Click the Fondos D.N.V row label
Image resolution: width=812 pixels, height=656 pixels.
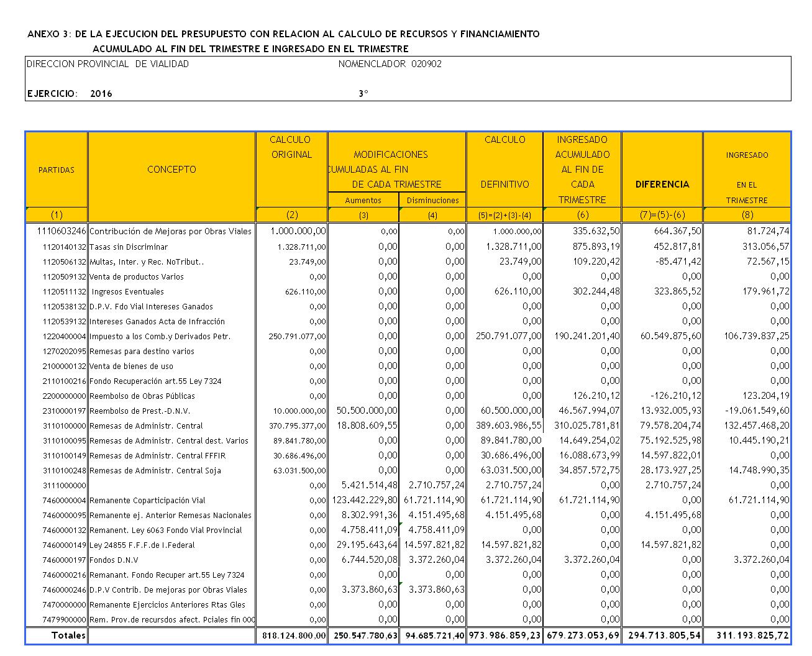click(114, 560)
